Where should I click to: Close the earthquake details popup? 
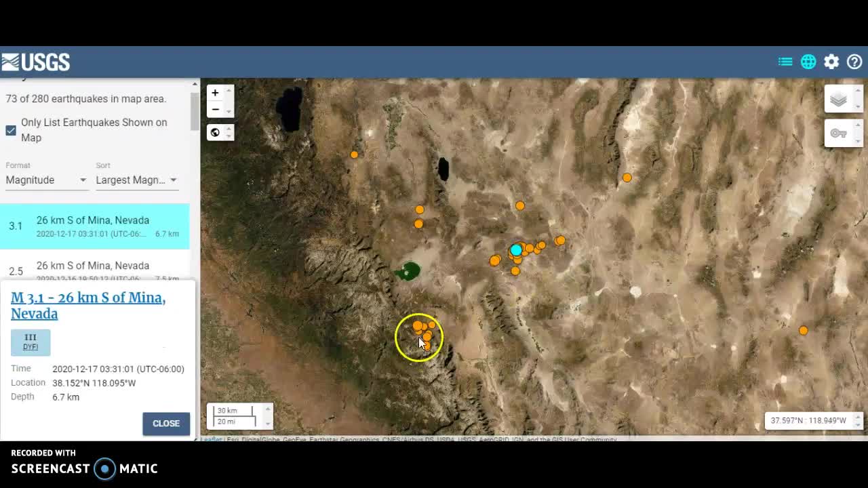166,424
